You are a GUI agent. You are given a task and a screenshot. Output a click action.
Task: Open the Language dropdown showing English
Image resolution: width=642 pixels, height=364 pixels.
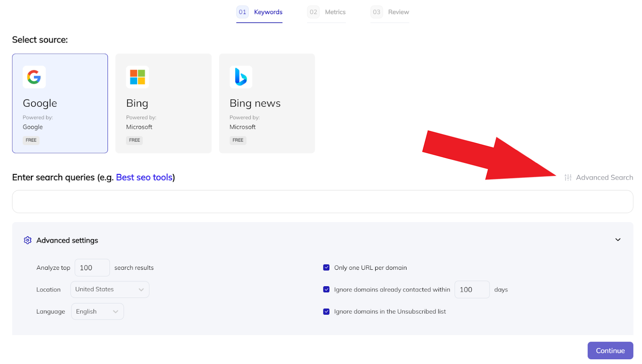98,311
